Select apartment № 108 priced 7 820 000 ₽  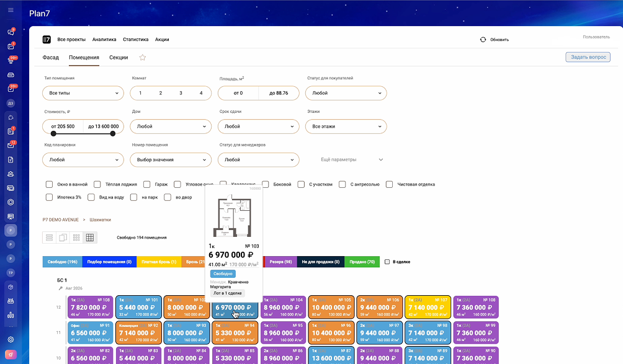coord(91,307)
